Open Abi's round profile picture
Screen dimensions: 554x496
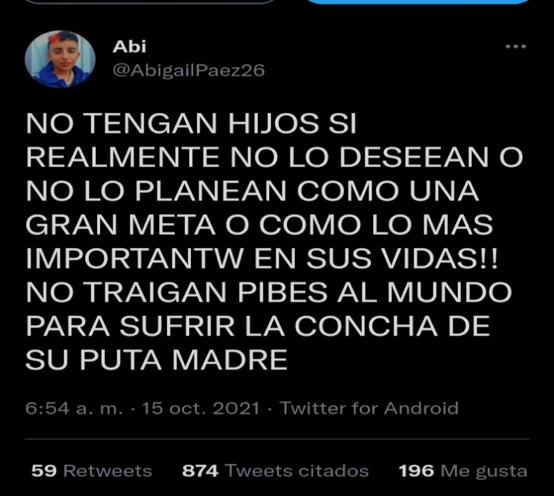[60, 59]
